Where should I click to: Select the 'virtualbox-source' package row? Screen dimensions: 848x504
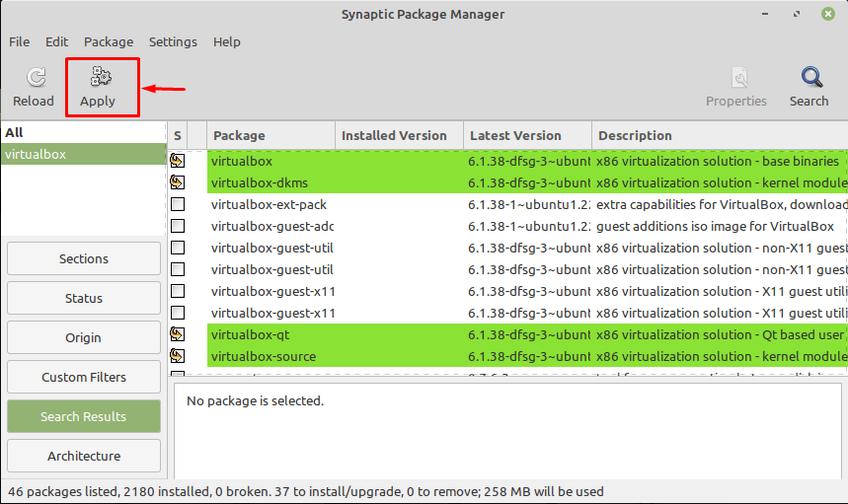point(507,356)
